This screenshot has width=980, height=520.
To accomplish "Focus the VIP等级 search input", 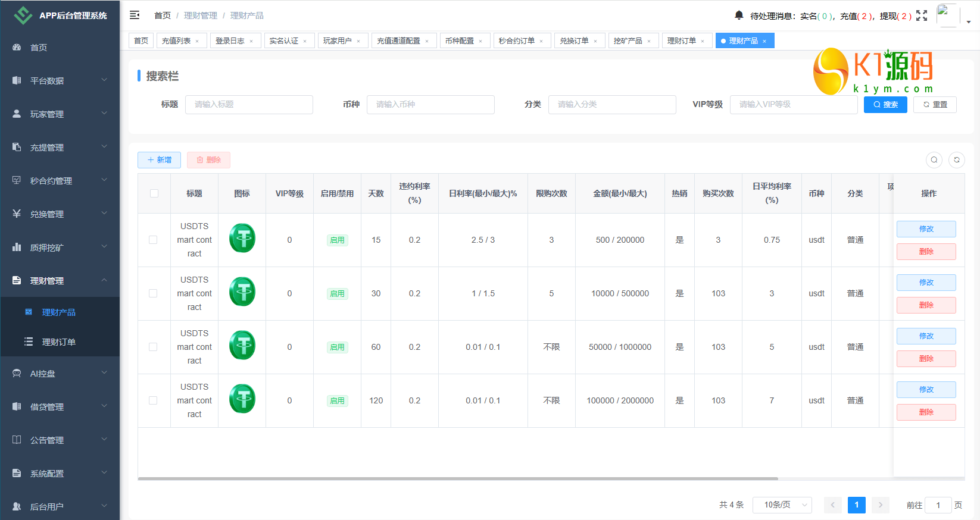I will point(794,105).
